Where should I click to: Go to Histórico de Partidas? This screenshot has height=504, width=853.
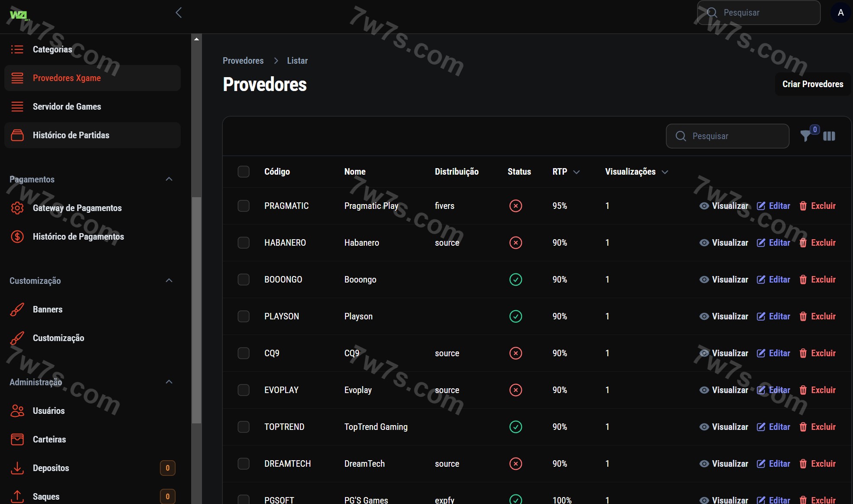click(x=71, y=135)
